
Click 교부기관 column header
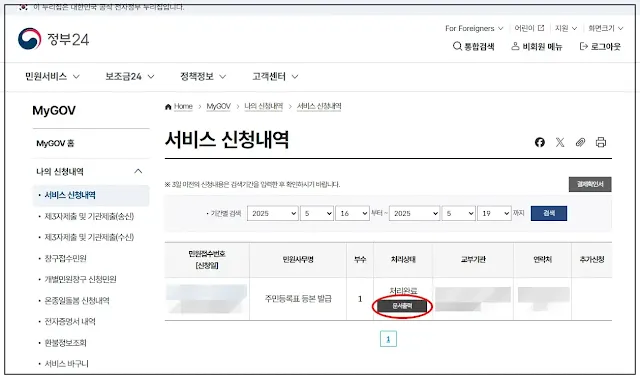(473, 259)
